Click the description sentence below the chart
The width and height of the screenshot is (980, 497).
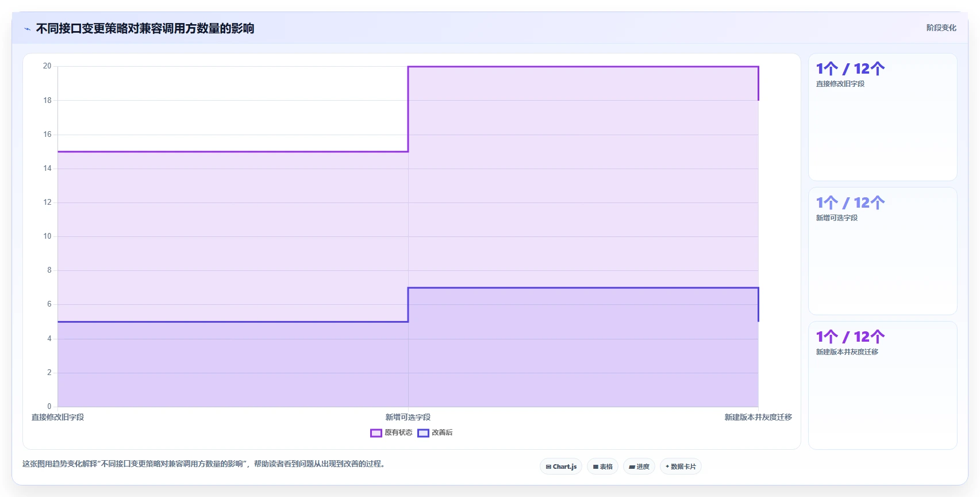click(205, 464)
